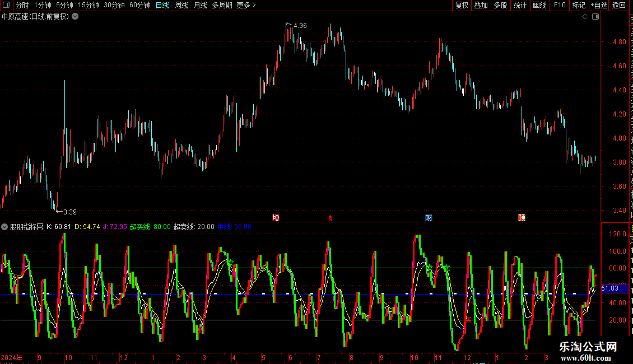This screenshot has height=364, width=633.
Task: Click the 预 forecast marker
Action: pos(522,218)
